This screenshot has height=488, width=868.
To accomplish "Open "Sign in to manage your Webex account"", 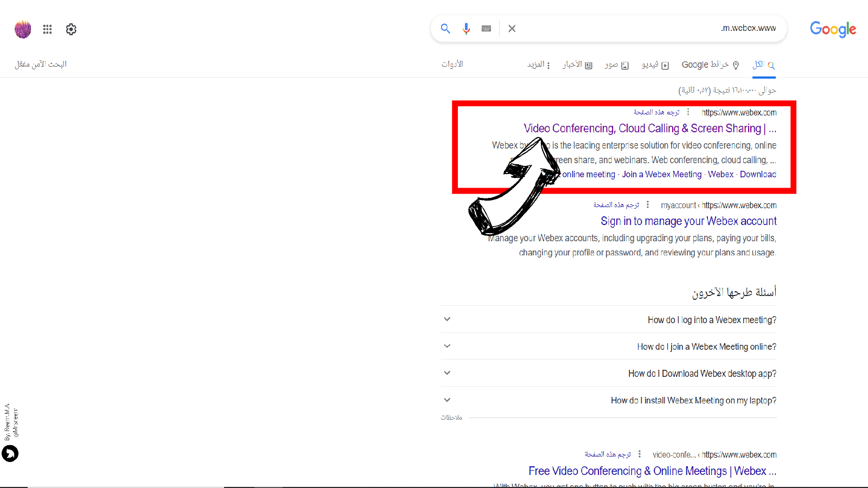I will [x=688, y=221].
